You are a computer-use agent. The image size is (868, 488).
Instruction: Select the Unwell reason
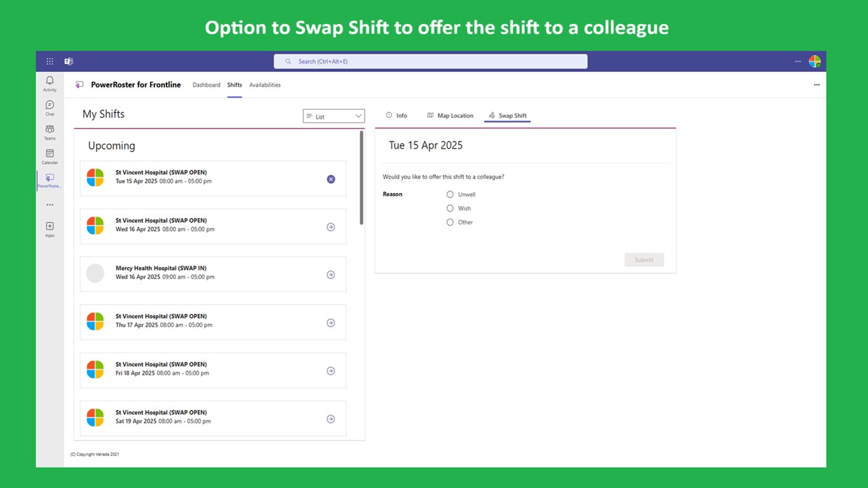(x=450, y=194)
